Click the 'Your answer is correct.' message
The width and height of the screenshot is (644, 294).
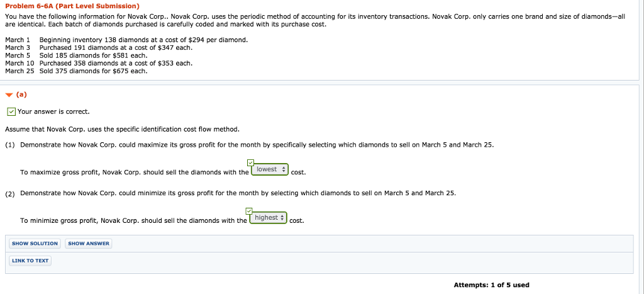[x=53, y=112]
